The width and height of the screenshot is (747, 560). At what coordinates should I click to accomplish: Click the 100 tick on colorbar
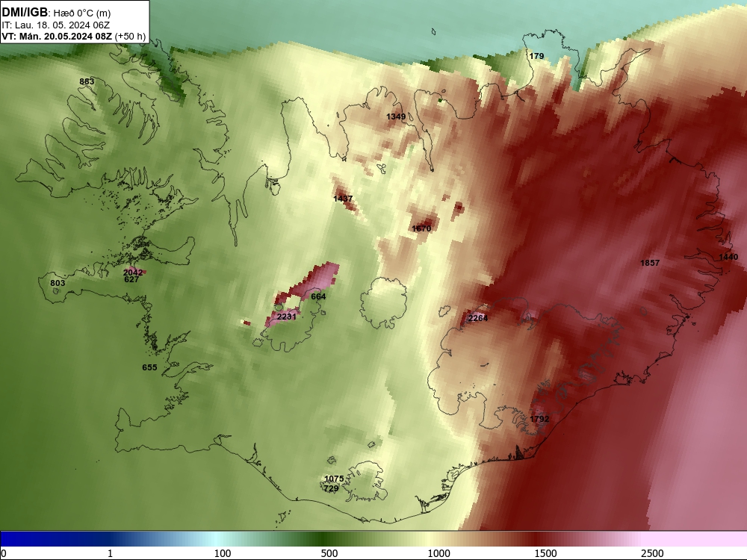(x=223, y=553)
